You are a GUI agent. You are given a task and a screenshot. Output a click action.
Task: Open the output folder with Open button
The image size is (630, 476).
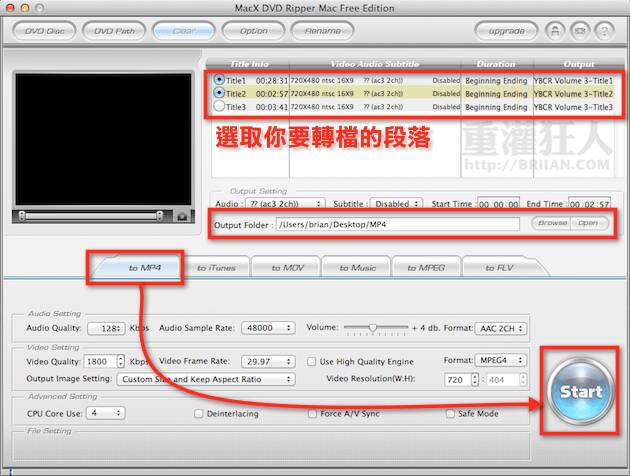coord(588,223)
